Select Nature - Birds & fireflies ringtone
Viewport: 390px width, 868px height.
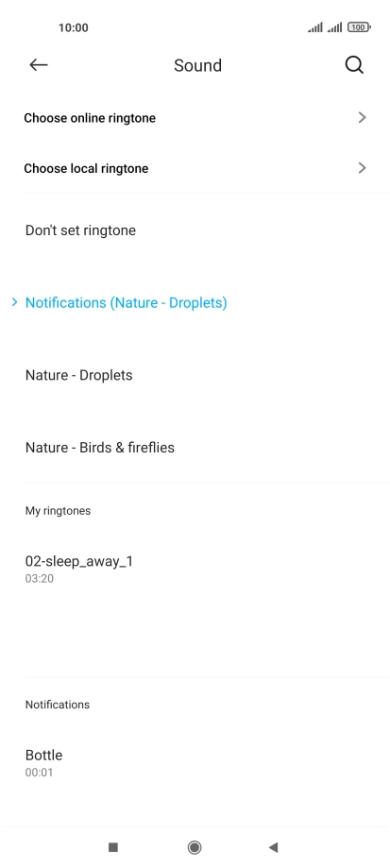click(x=195, y=448)
